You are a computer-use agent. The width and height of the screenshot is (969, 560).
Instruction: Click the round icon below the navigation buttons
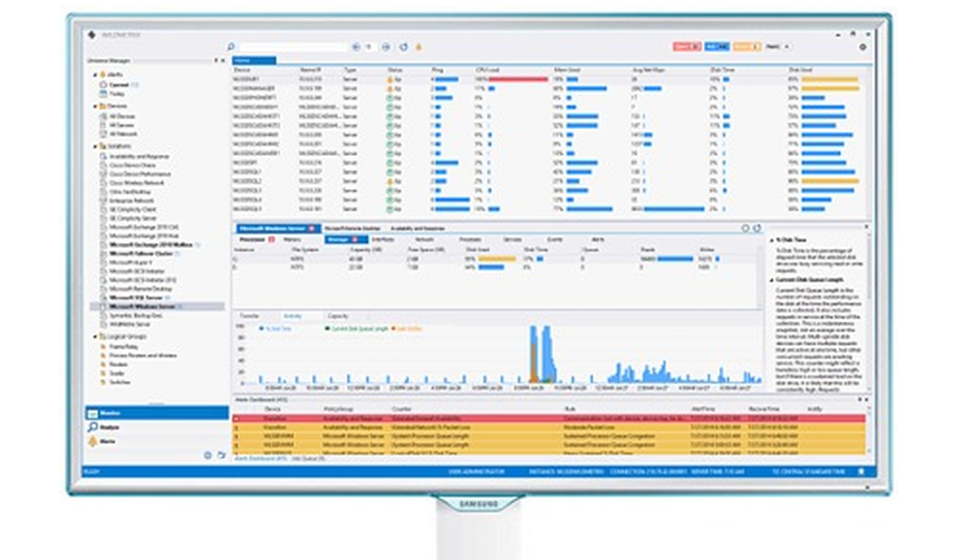pos(207,455)
